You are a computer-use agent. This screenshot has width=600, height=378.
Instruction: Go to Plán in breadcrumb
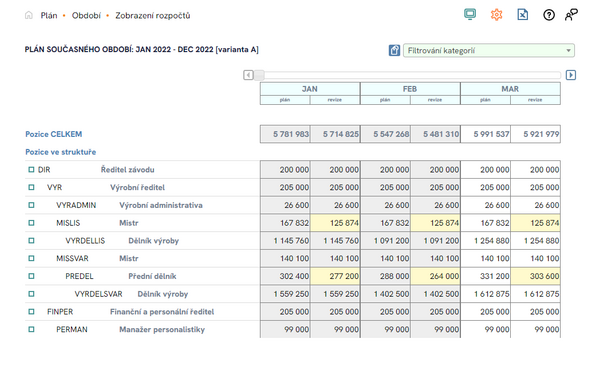(49, 15)
